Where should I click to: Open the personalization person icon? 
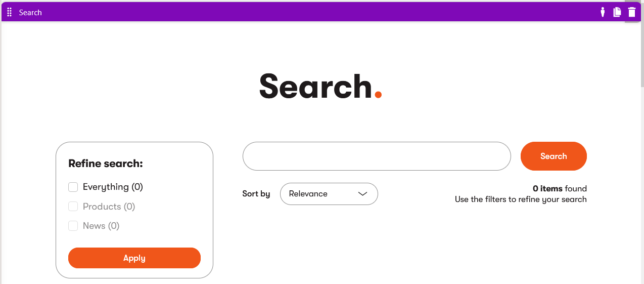point(603,12)
